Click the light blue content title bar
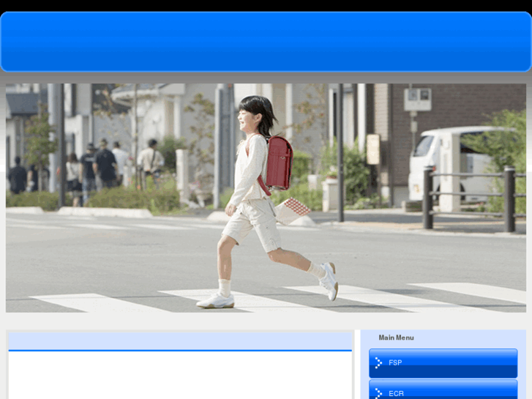Viewport: 532px width, 399px height. pyautogui.click(x=180, y=340)
